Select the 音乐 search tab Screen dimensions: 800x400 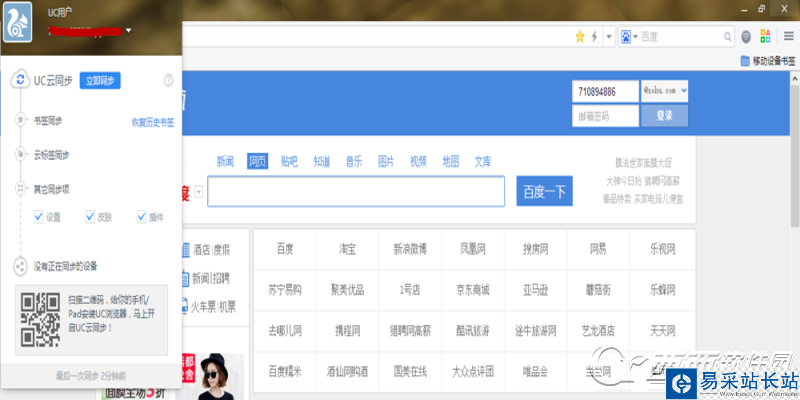point(354,162)
